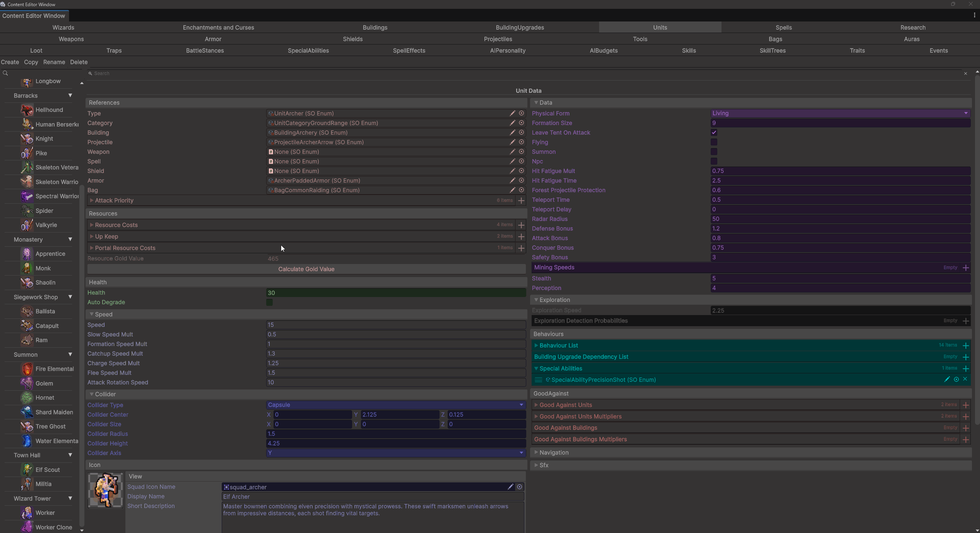Screen dimensions: 980x533
Task: Click plus icon for Good Against Buildings
Action: (x=966, y=428)
